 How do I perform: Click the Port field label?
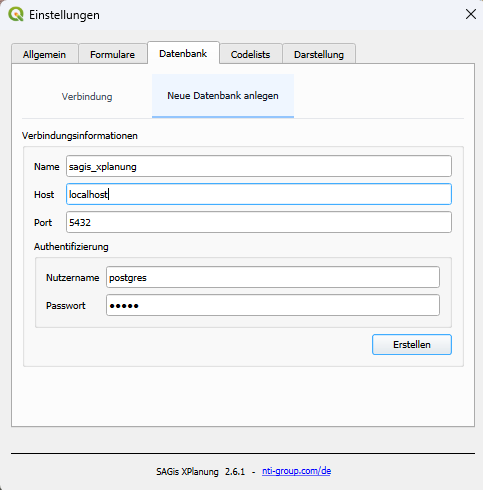43,223
